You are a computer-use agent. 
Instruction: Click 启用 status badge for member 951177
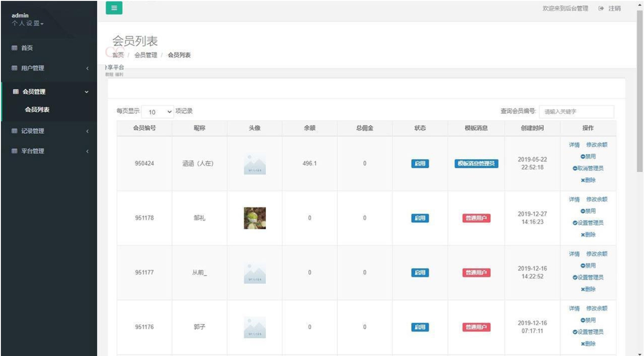420,273
